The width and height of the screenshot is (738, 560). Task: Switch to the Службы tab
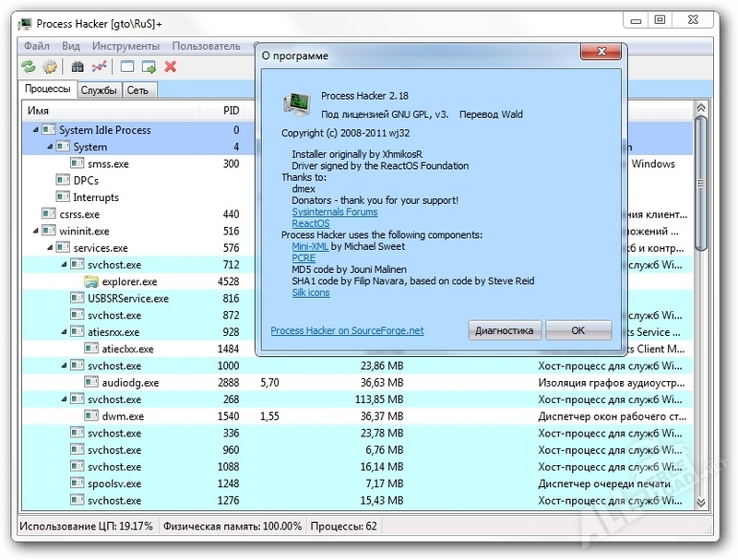pos(99,89)
